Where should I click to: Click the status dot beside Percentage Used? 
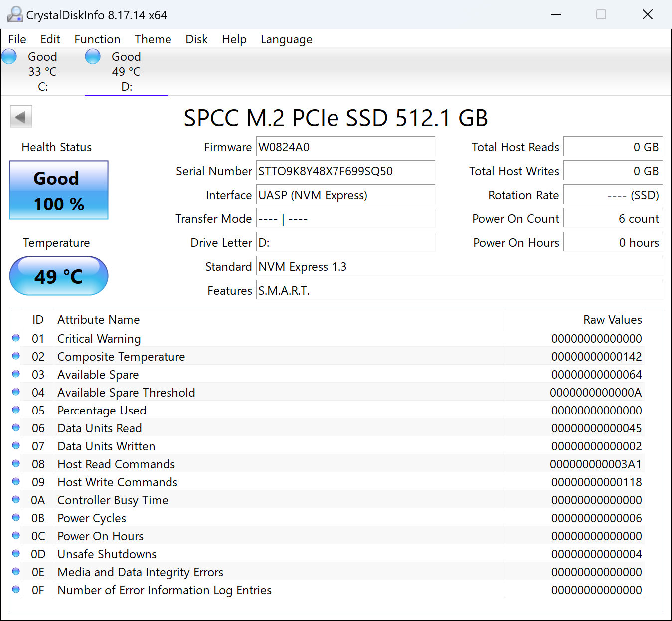tap(16, 410)
